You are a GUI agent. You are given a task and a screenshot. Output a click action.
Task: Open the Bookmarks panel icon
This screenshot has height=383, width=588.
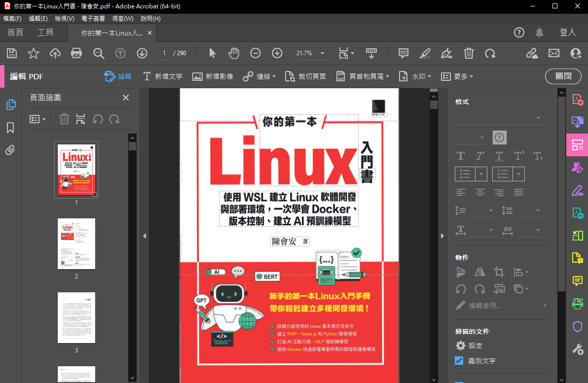10,128
